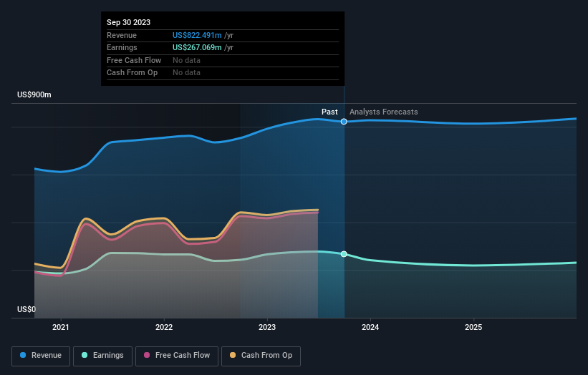Toggle the Revenue series legend button
Viewport: 588px width, 375px height.
[x=41, y=356]
